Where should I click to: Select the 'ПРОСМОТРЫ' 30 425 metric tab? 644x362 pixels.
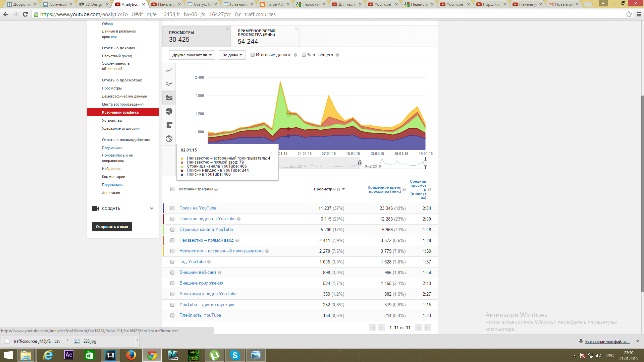(197, 36)
